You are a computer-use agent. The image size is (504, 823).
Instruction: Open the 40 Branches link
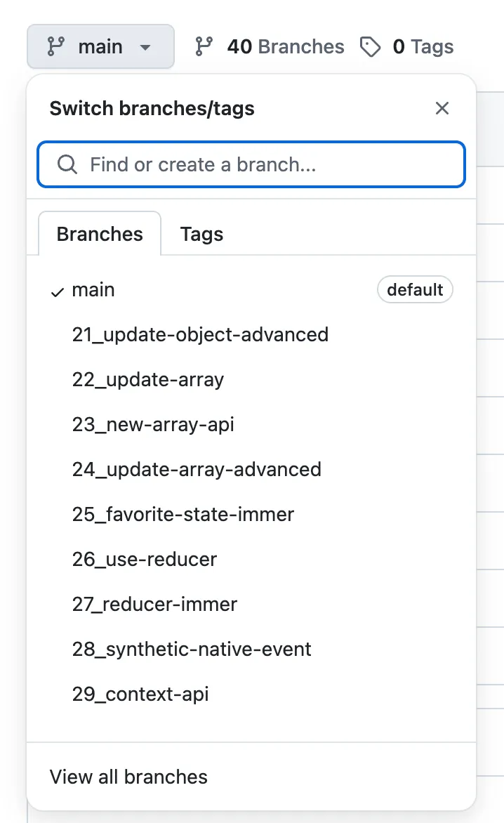285,47
